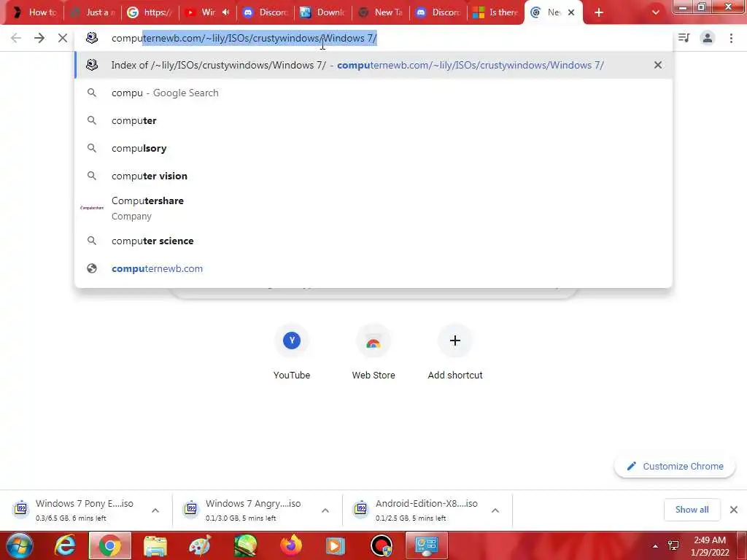Click the Add shortcut plus tile
This screenshot has width=747, height=560.
[455, 352]
